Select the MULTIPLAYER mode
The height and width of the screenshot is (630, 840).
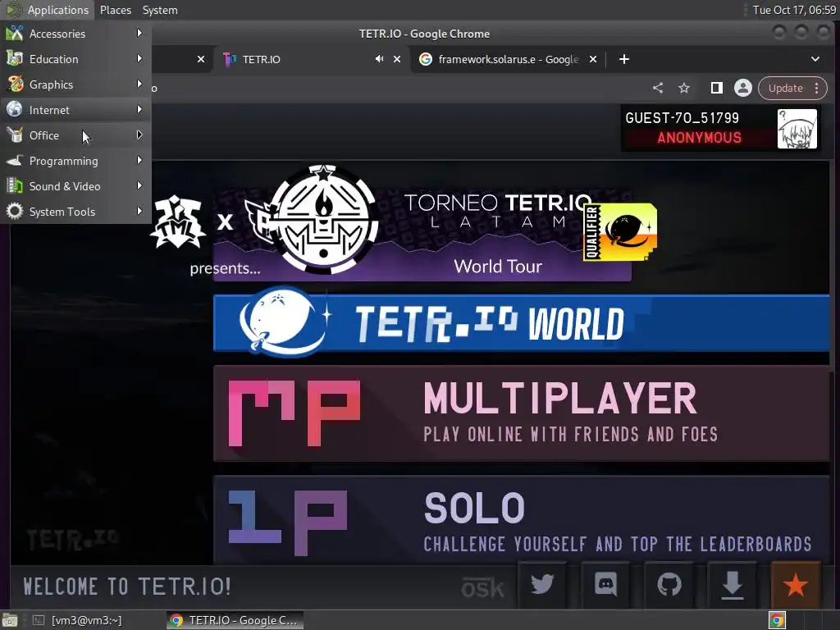521,413
